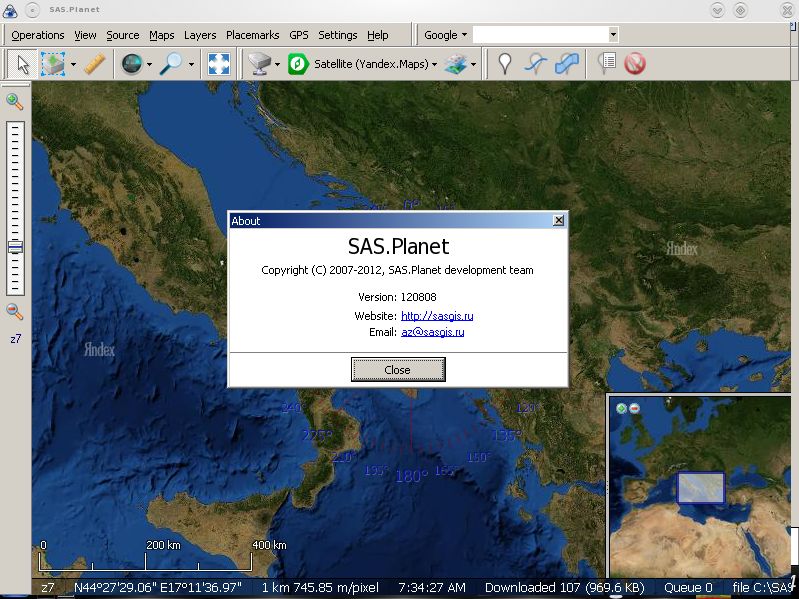Click the ruler distance measurement tool
Screen dimensions: 799x599
(95, 64)
